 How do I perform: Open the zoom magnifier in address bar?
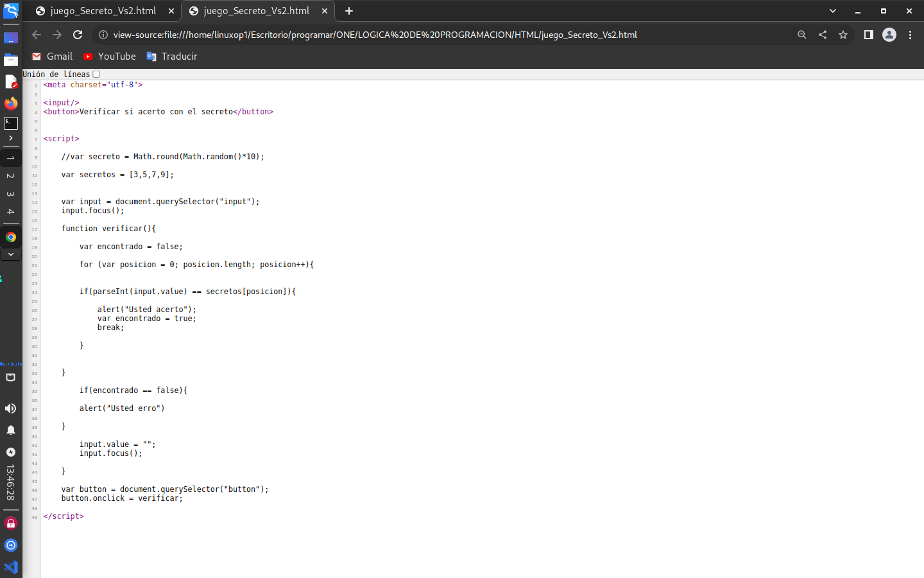[x=801, y=35]
